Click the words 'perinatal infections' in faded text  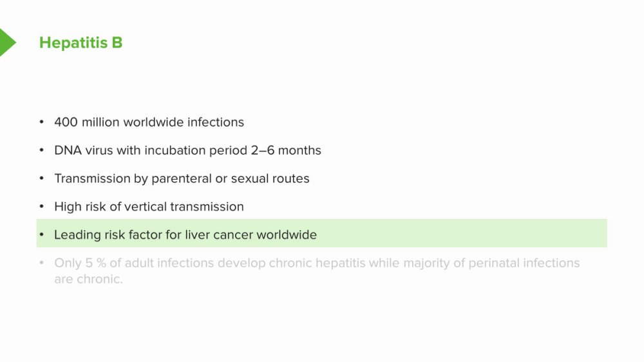click(524, 263)
